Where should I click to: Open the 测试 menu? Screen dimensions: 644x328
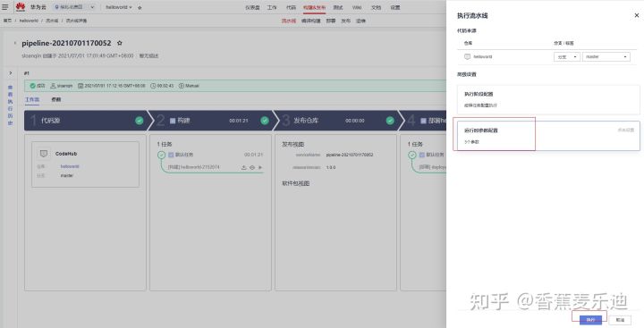[x=337, y=7]
